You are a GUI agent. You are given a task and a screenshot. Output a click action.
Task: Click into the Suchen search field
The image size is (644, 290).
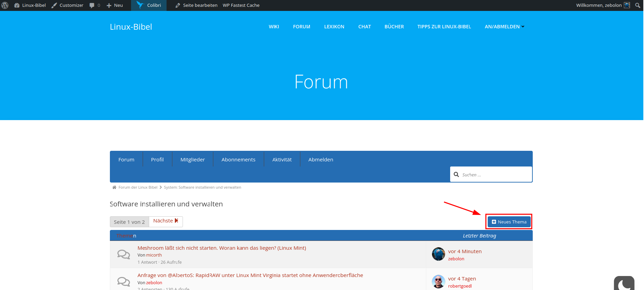[x=495, y=175]
